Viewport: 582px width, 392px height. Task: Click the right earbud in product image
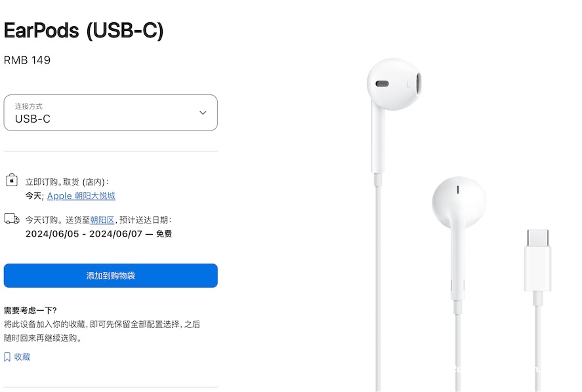pyautogui.click(x=459, y=203)
